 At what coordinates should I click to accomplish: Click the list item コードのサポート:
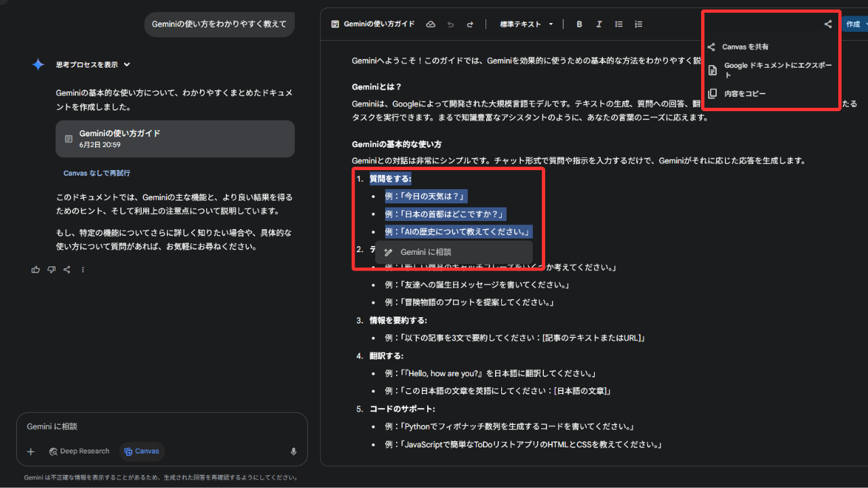pyautogui.click(x=402, y=409)
